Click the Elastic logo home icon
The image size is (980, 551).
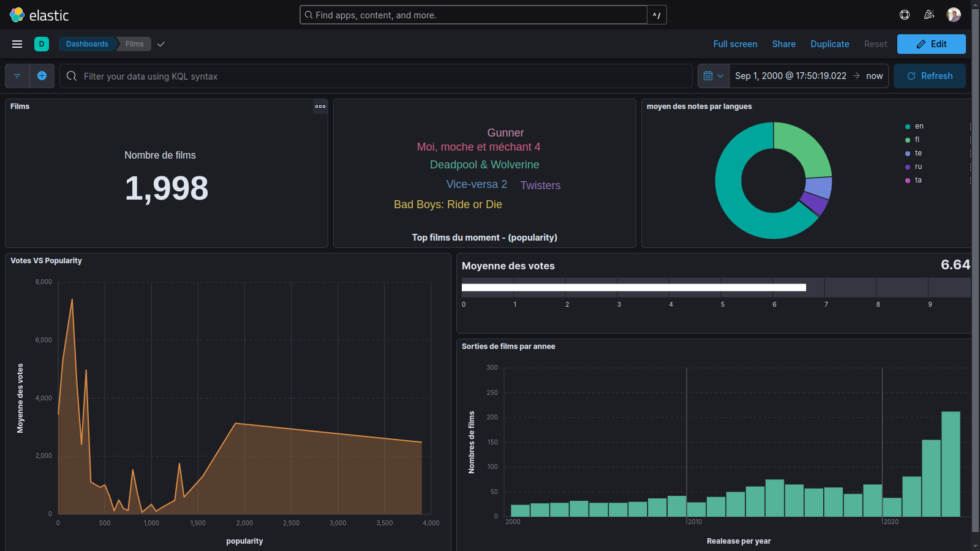click(17, 15)
